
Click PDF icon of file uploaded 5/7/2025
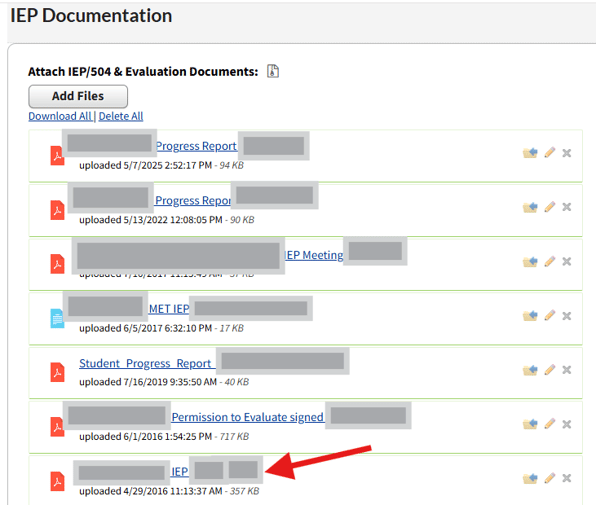(57, 155)
